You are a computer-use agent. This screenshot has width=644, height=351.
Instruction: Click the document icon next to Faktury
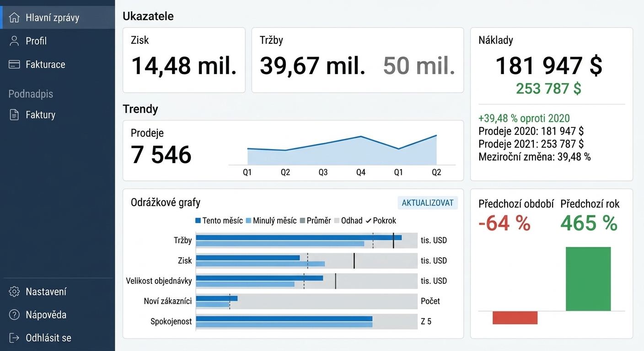[x=14, y=115]
